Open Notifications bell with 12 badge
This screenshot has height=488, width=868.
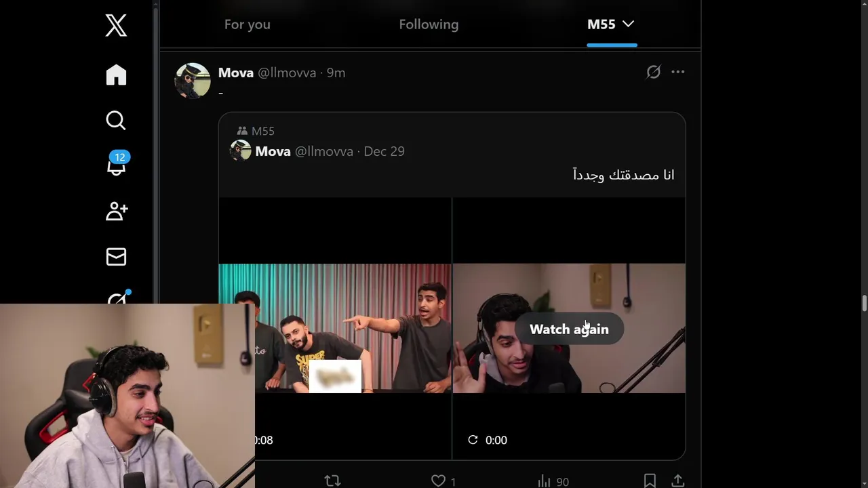[x=117, y=164]
